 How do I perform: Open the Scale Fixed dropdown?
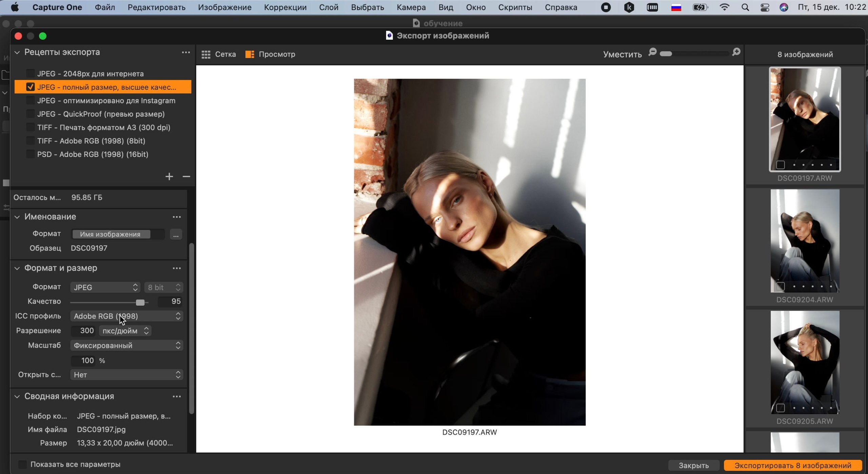126,345
